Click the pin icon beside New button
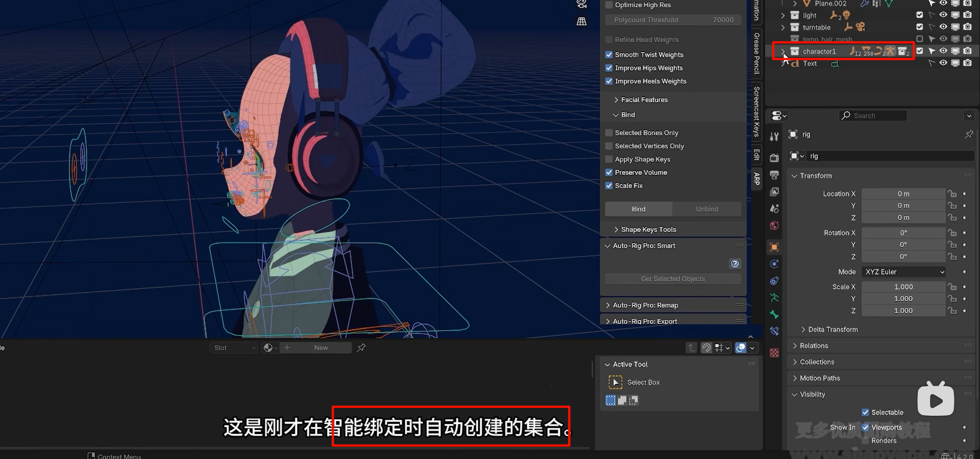Screen dimensions: 980x459 [x=361, y=348]
